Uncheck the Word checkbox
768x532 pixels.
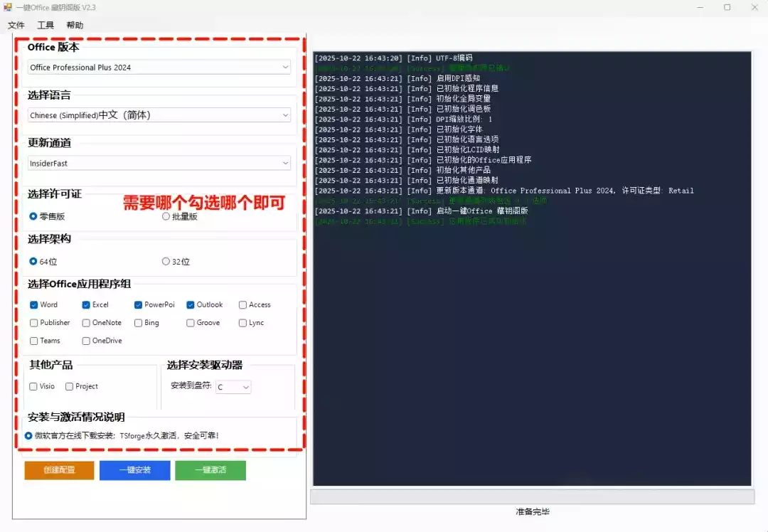pos(34,304)
